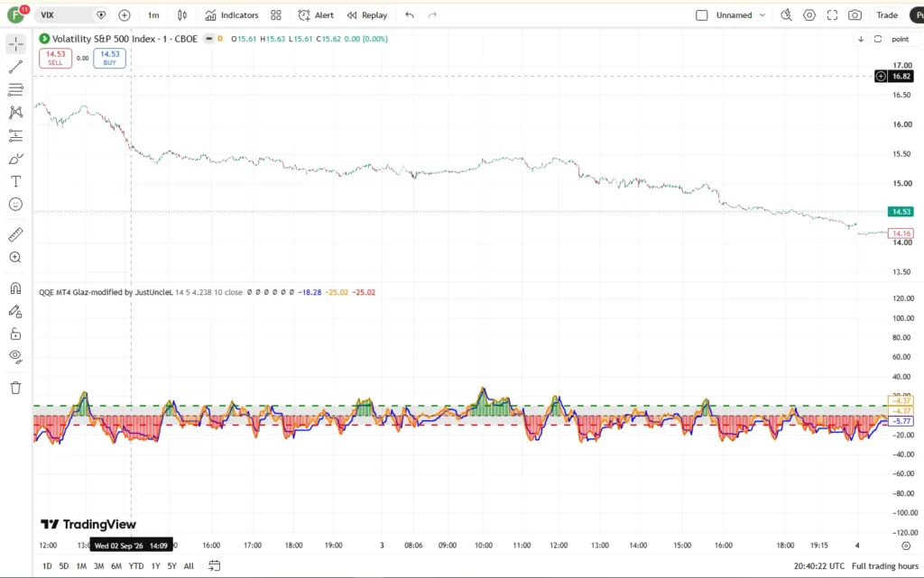Click the undo arrow
The image size is (924, 578).
(410, 15)
